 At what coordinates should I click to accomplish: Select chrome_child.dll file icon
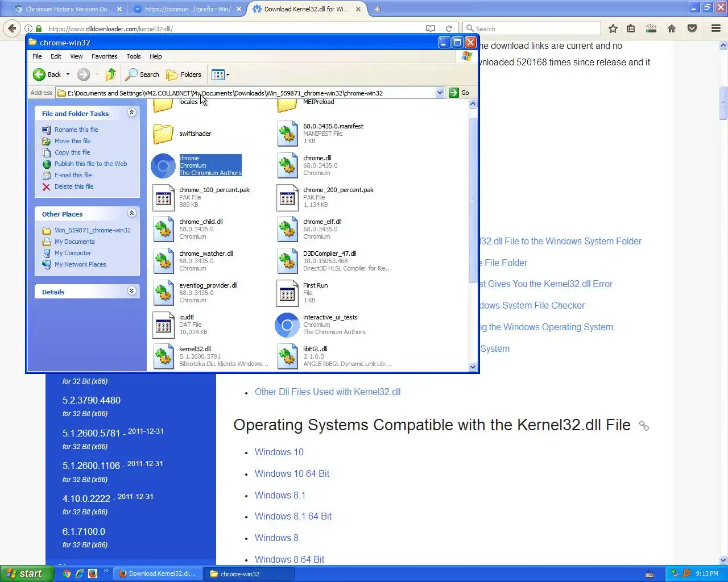163,230
